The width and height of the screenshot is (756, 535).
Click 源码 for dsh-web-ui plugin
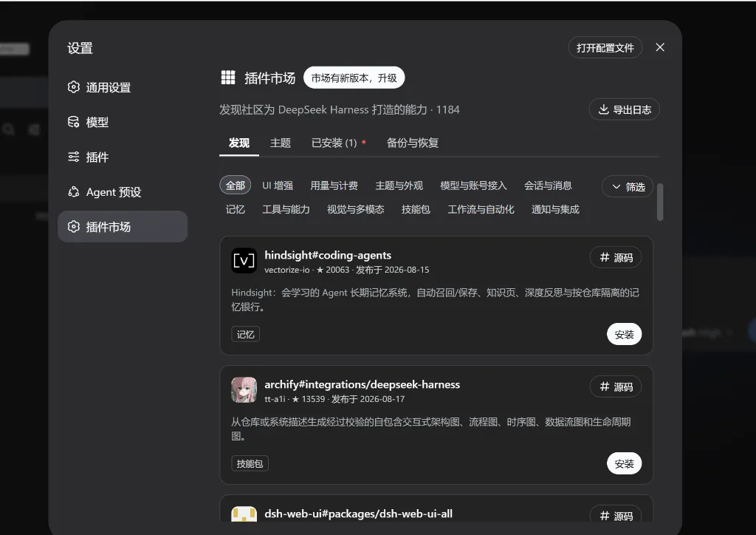coord(616,515)
